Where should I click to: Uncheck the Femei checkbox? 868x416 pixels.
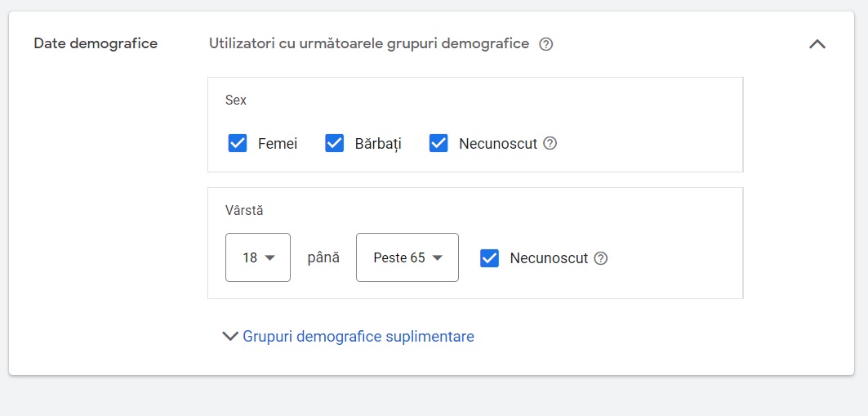click(x=238, y=144)
